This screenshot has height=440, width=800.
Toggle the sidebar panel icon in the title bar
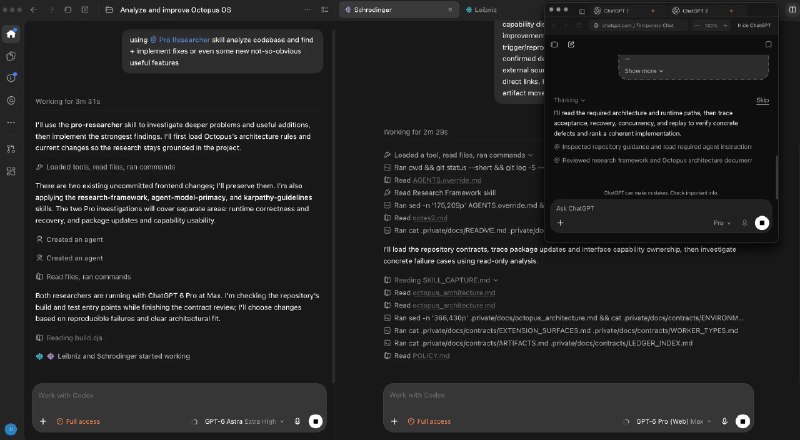pyautogui.click(x=67, y=10)
